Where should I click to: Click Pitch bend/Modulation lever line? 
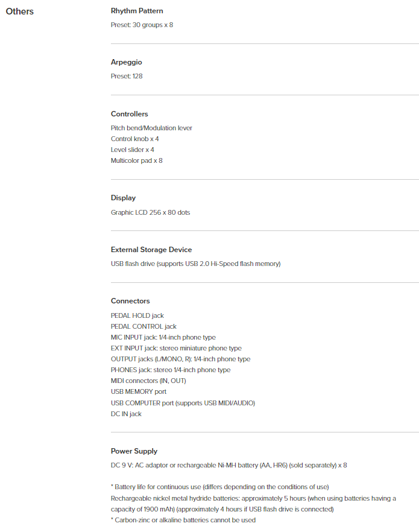151,128
